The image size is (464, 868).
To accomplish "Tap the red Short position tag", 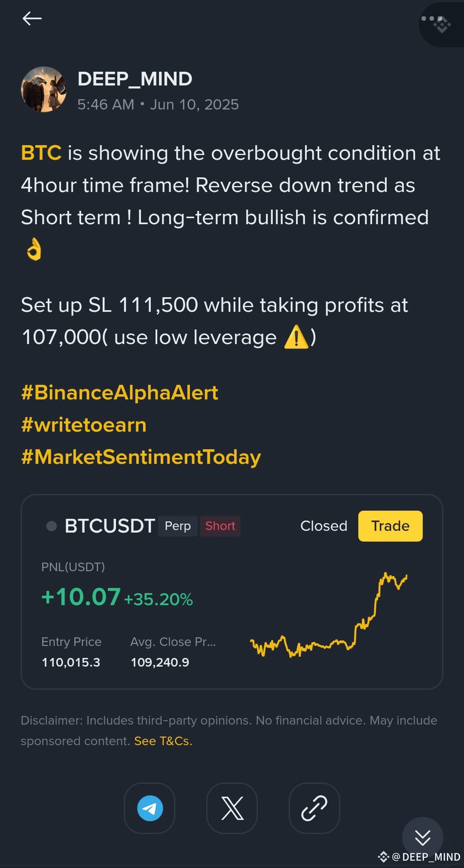I will click(x=220, y=526).
